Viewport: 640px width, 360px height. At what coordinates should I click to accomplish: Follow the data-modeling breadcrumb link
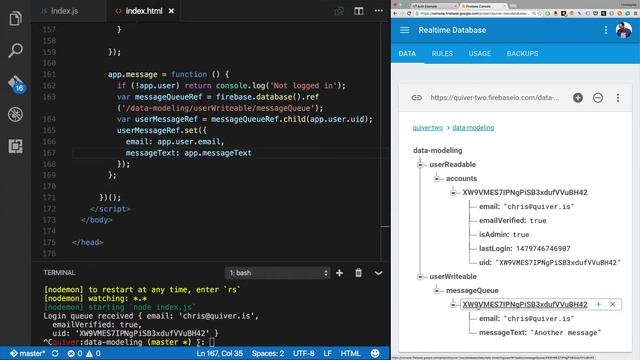pyautogui.click(x=473, y=128)
